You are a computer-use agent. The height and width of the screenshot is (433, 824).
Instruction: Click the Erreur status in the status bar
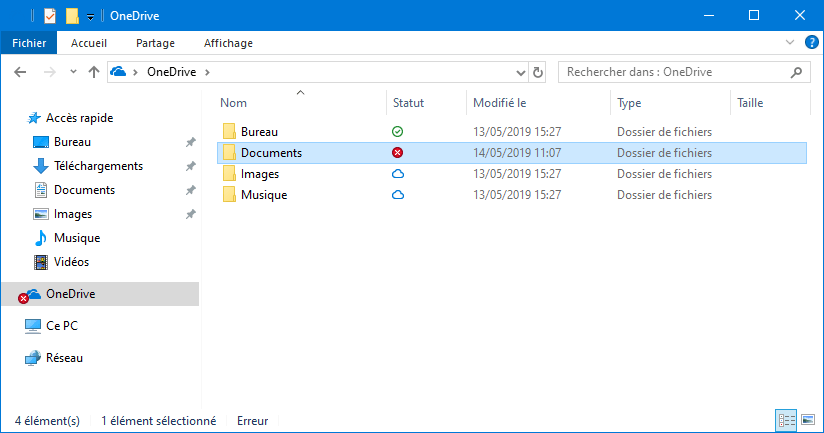[x=252, y=421]
